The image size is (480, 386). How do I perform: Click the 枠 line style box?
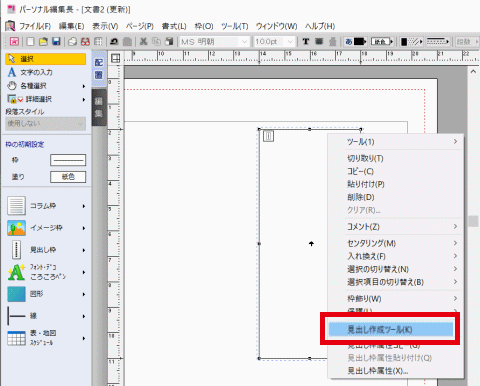click(x=68, y=160)
